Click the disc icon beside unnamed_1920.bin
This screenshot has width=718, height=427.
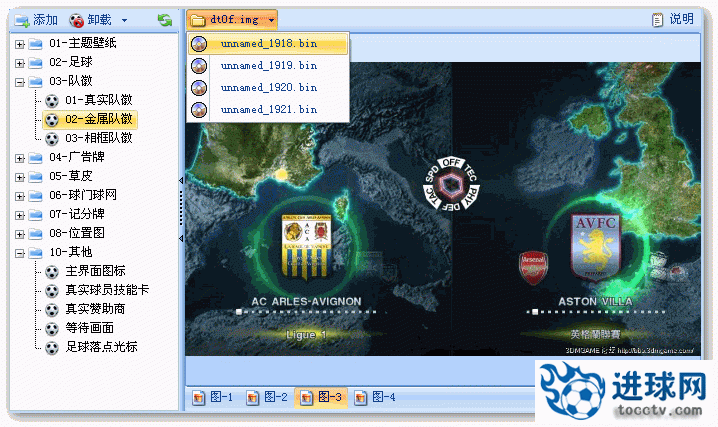(x=199, y=88)
